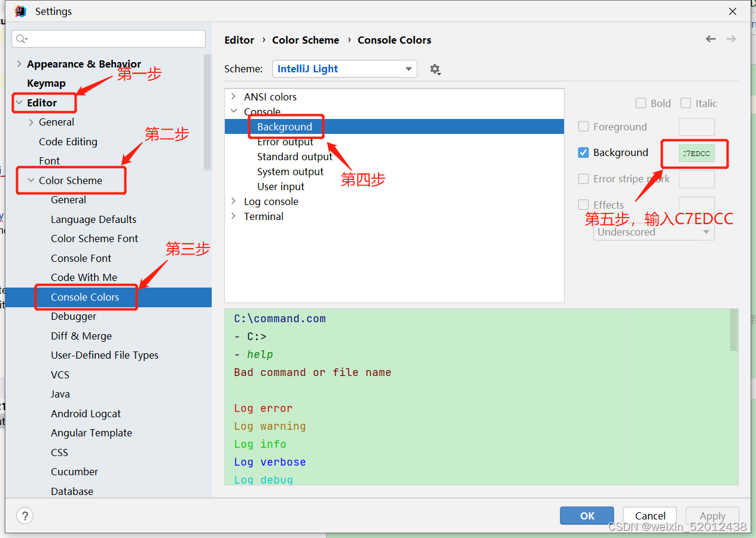Navigate forward with the right arrow
The height and width of the screenshot is (538, 756).
731,39
